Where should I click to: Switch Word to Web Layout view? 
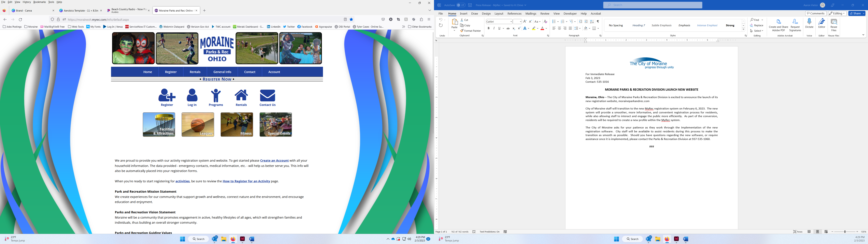coord(826,232)
